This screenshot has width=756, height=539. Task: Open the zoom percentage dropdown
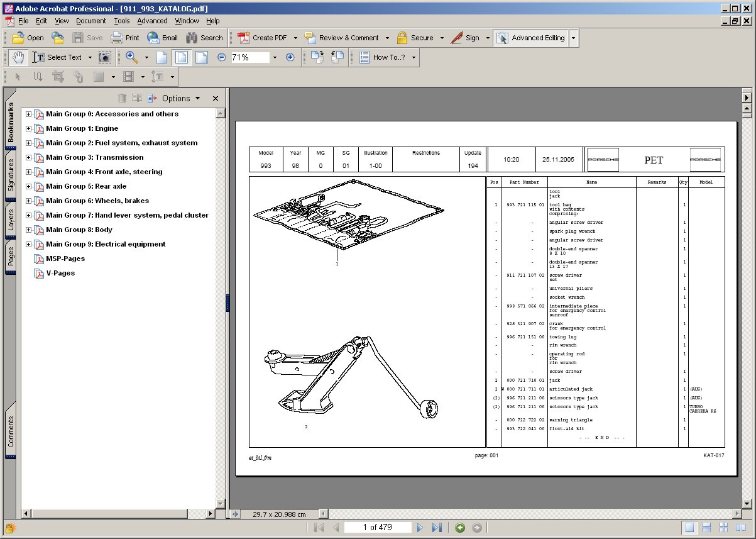click(x=275, y=57)
